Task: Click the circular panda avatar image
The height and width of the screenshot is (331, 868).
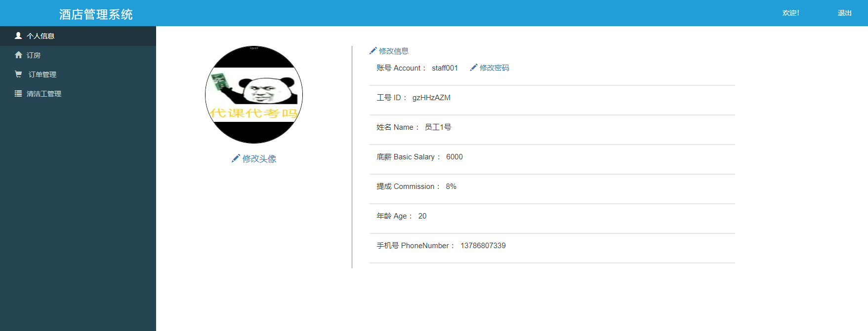Action: coord(254,95)
